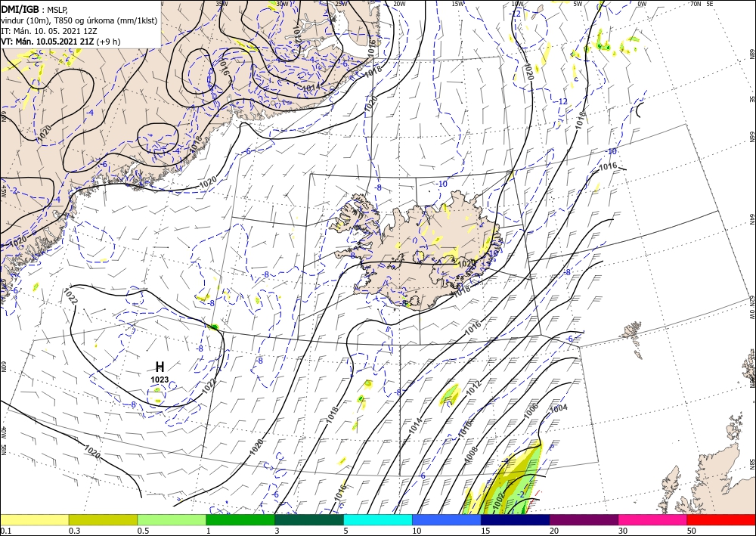Click the purple 20–30 mm legend swatch
Image resolution: width=756 pixels, height=536 pixels.
click(584, 519)
